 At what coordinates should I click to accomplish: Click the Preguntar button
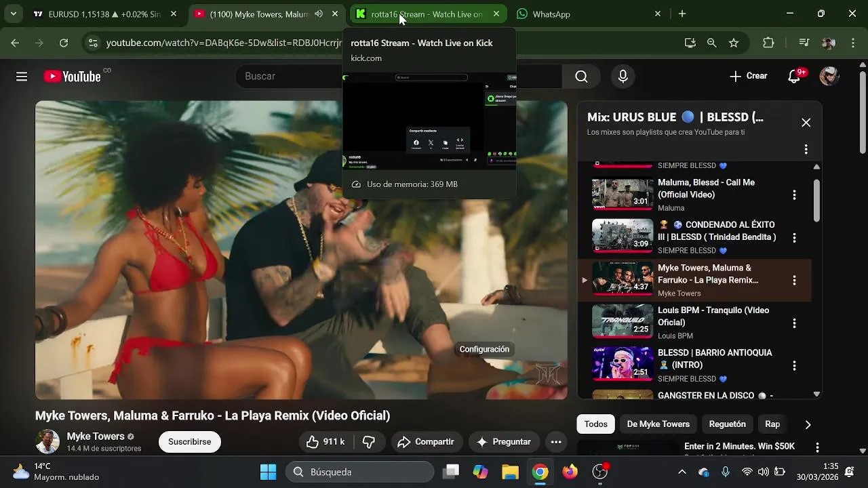pyautogui.click(x=505, y=442)
